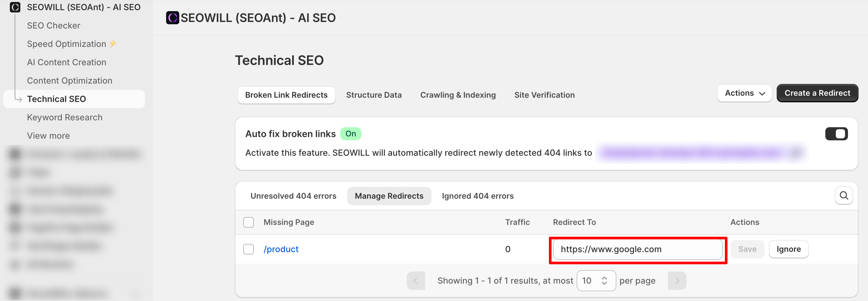The width and height of the screenshot is (868, 301).
Task: Disable the Auto fix broken links toggle
Action: tap(836, 134)
